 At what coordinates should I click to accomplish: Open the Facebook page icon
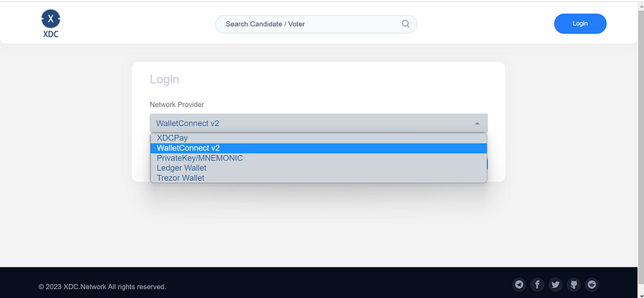[537, 285]
